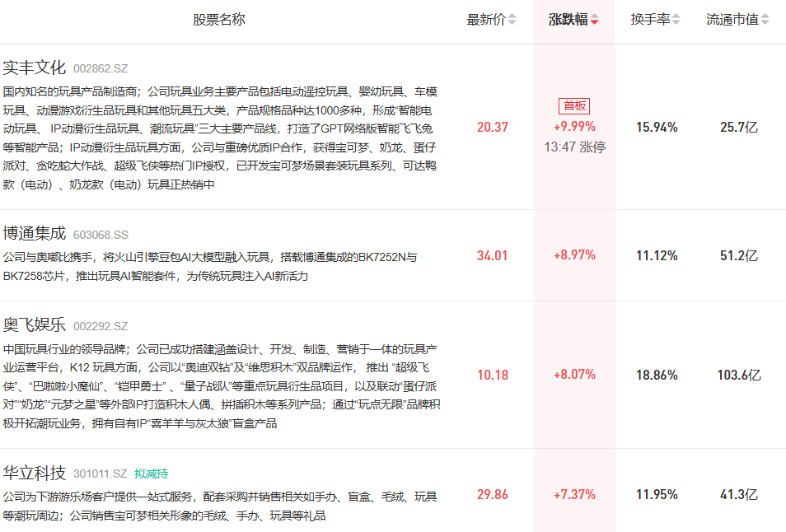Image resolution: width=786 pixels, height=532 pixels.
Task: Click 博通集成 description starting 公司与奥嘟比携手
Action: point(210,267)
